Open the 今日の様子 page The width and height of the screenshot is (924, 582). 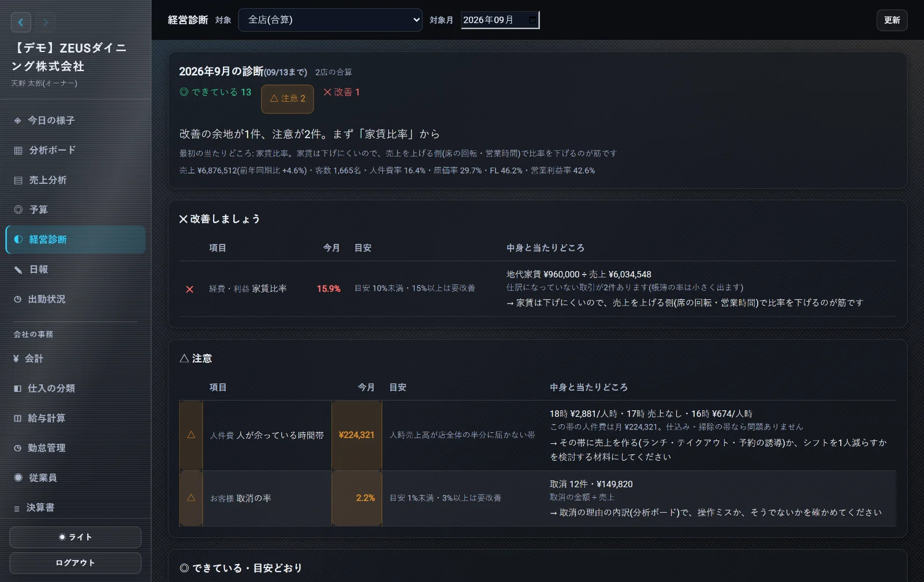click(x=76, y=121)
